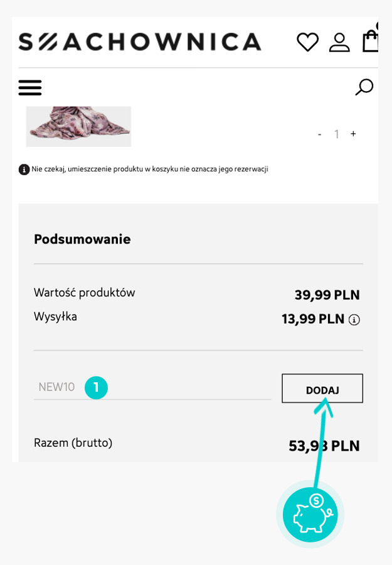Select the quantity value field
This screenshot has height=565, width=392.
(336, 134)
